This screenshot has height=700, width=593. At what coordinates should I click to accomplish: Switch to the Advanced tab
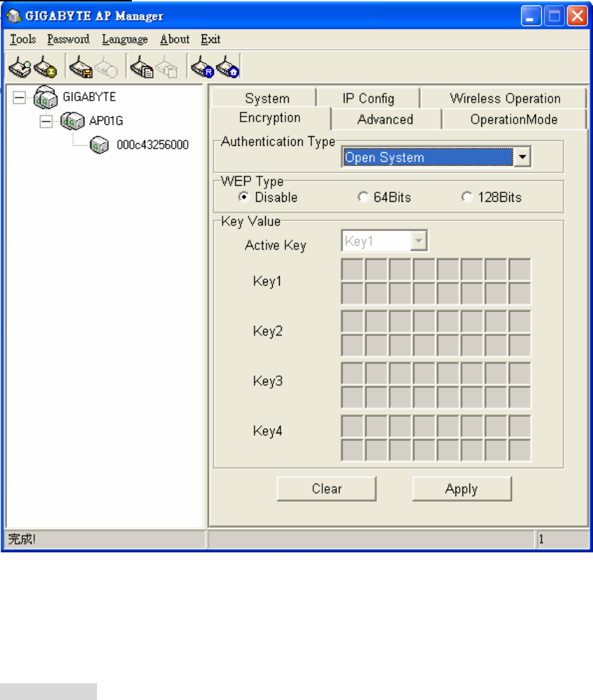(385, 119)
